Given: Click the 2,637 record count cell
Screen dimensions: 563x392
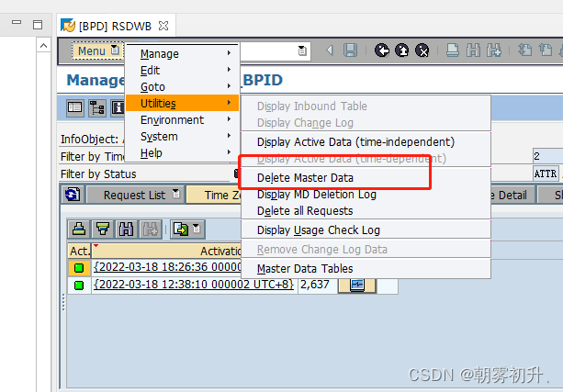Looking at the screenshot, I should pyautogui.click(x=318, y=285).
